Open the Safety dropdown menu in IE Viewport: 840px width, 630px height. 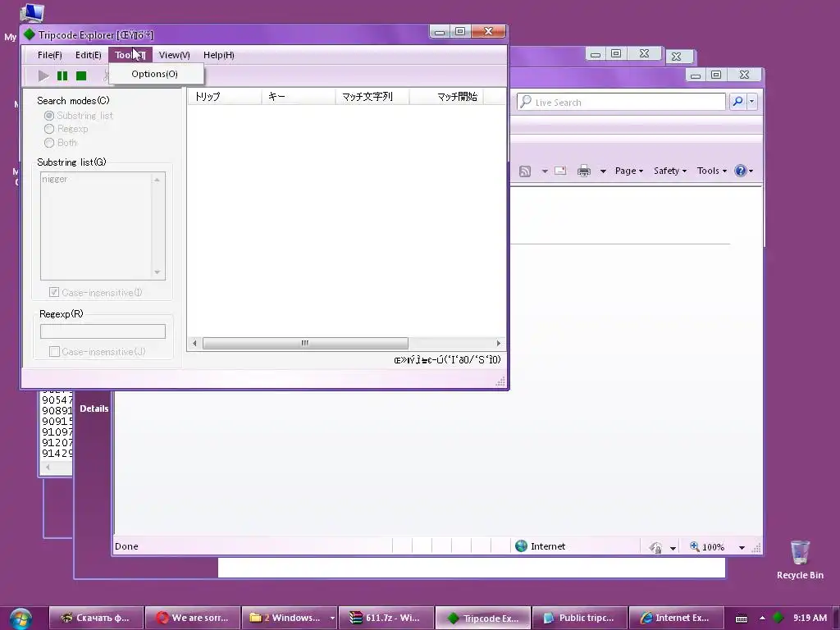(x=670, y=171)
